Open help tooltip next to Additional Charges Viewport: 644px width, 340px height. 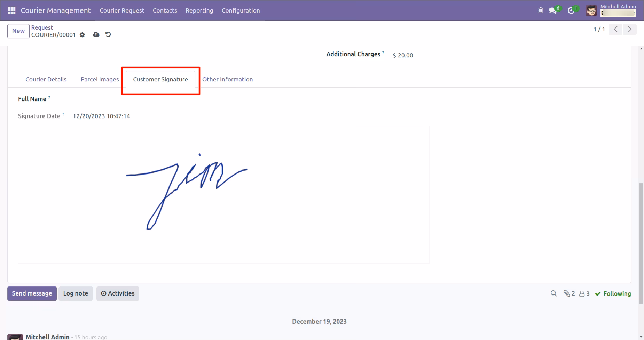[383, 53]
